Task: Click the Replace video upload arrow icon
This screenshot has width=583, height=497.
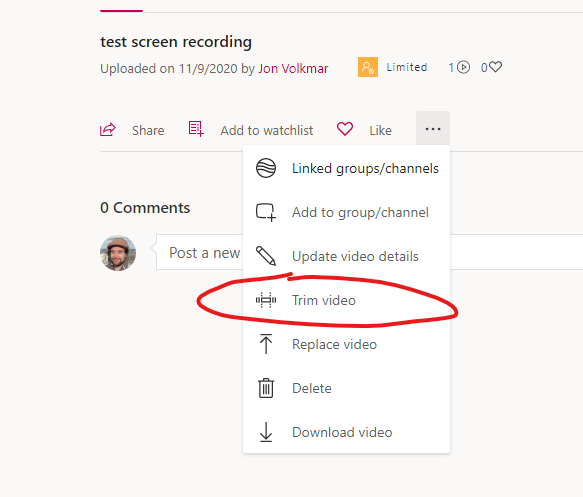Action: coord(266,344)
